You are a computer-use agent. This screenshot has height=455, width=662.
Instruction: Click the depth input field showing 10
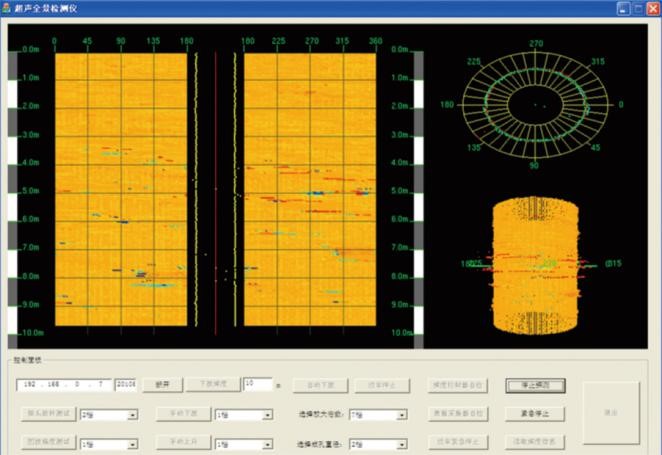pyautogui.click(x=256, y=384)
